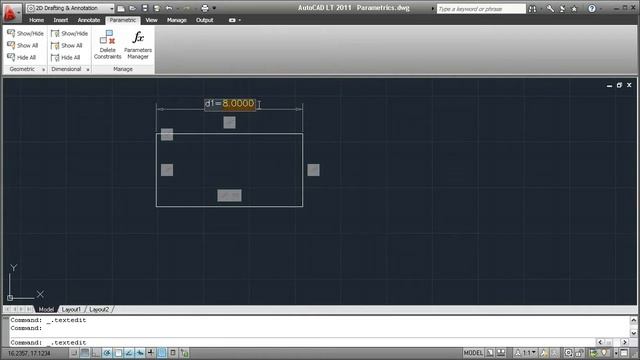Open the AutoCAD application menu button
The image size is (640, 360).
tap(11, 12)
